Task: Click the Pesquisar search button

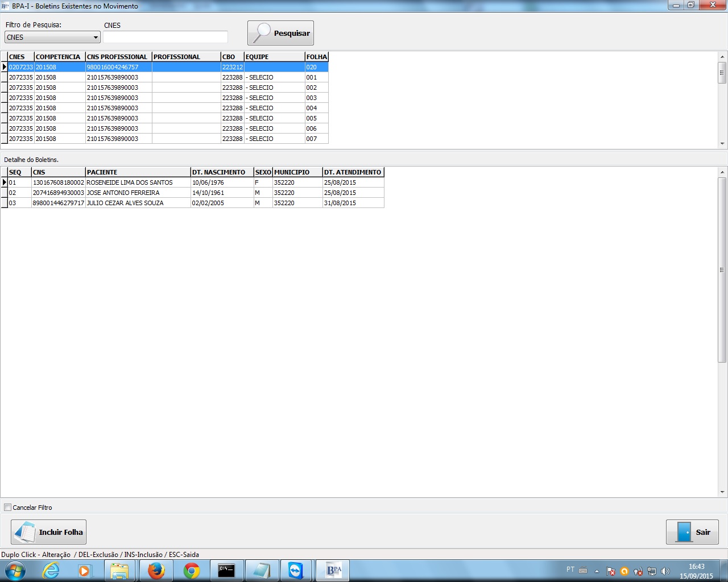Action: tap(280, 33)
